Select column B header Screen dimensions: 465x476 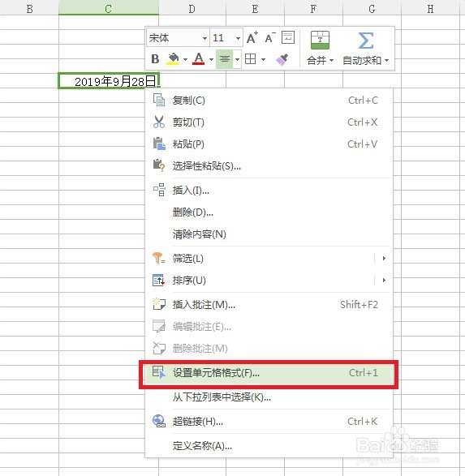(29, 7)
